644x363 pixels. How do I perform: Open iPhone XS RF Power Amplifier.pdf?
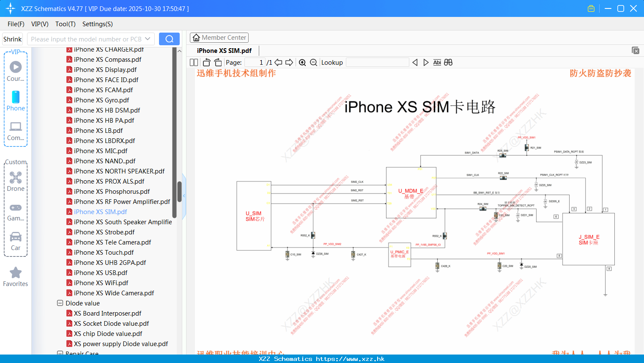[122, 202]
